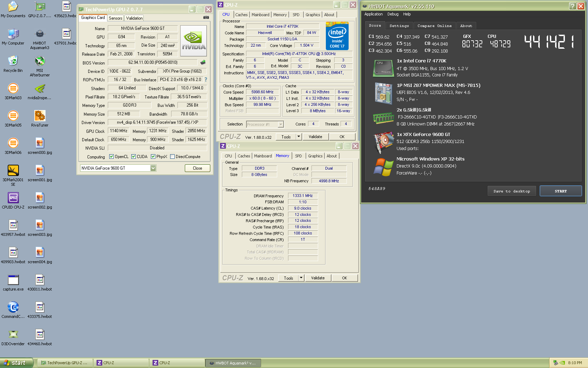Open CPUID CPU-Z desktop shortcut

tap(13, 201)
